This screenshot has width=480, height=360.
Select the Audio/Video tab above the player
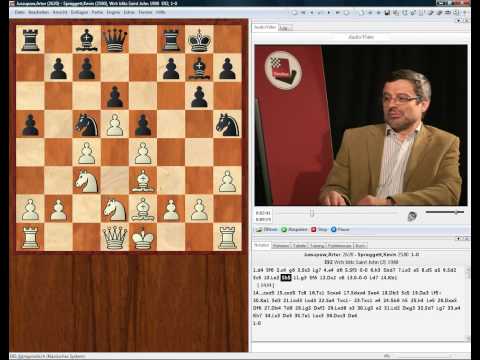[265, 27]
